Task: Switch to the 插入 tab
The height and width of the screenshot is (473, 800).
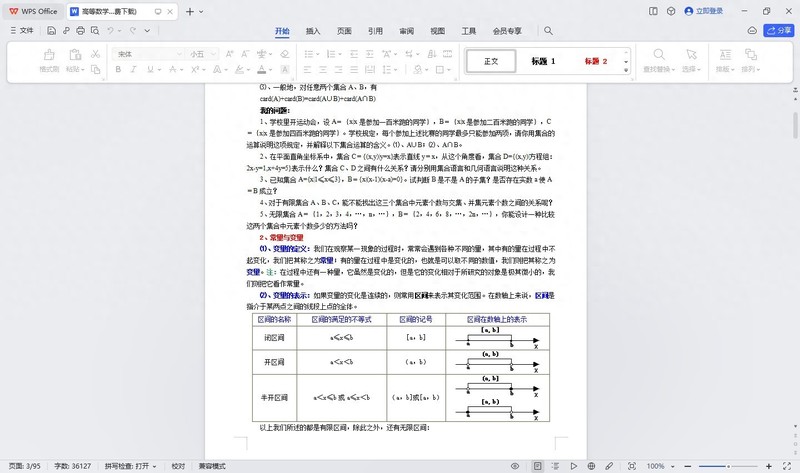Action: pyautogui.click(x=313, y=31)
